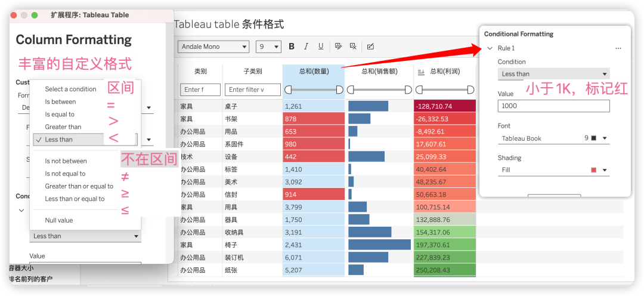Viewport: 644px width, 296px height.
Task: Select 'Greater than' condition
Action: (x=63, y=127)
